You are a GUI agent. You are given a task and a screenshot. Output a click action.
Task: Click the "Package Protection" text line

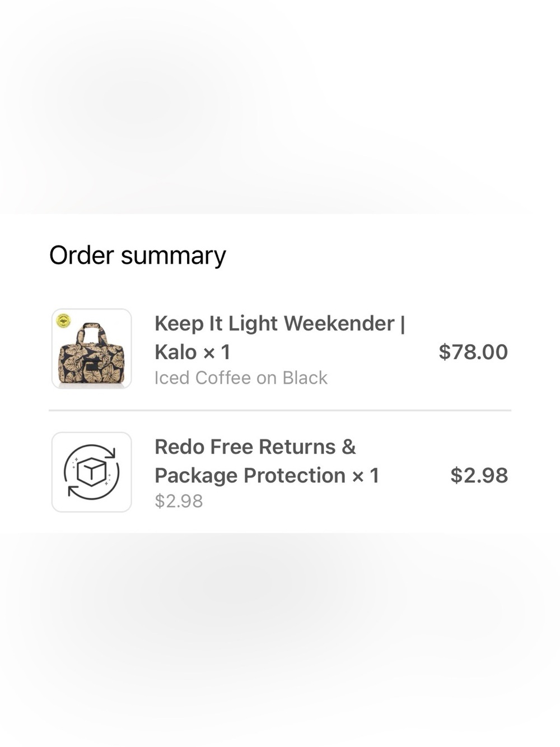click(250, 476)
